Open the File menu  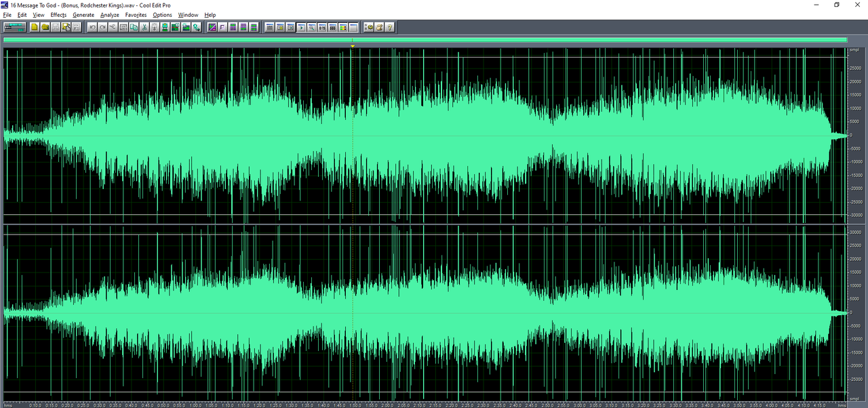pos(7,15)
